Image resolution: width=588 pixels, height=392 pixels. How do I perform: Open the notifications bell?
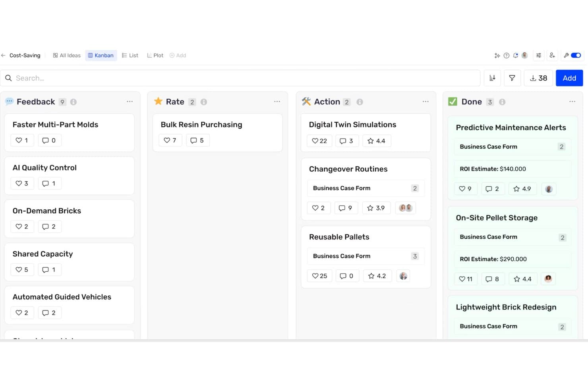tap(515, 56)
